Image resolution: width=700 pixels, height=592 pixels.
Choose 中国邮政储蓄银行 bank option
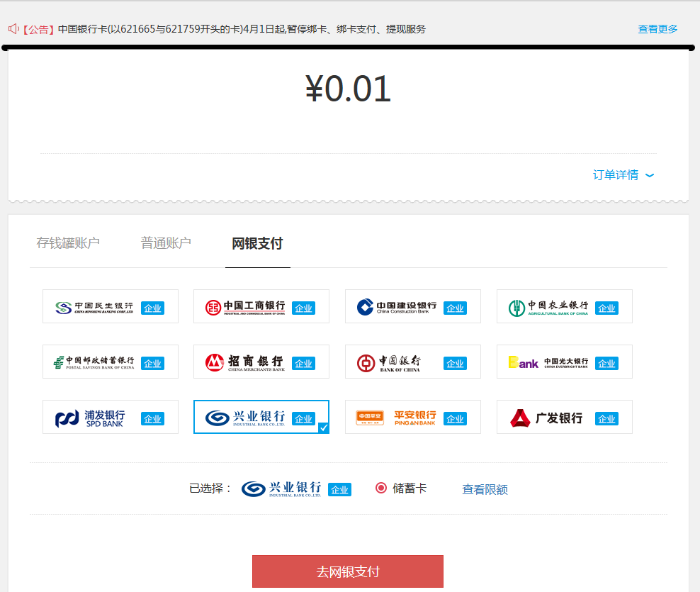(111, 362)
